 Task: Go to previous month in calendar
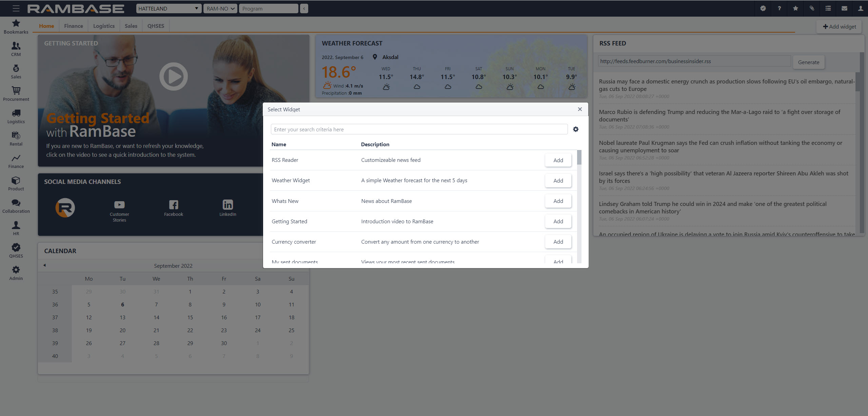tap(44, 265)
